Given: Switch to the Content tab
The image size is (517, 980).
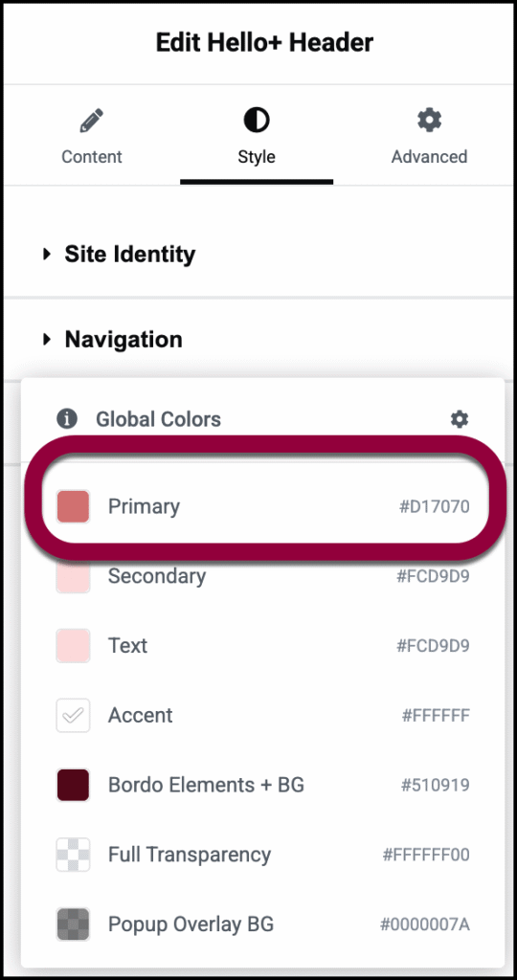Looking at the screenshot, I should pos(92,136).
